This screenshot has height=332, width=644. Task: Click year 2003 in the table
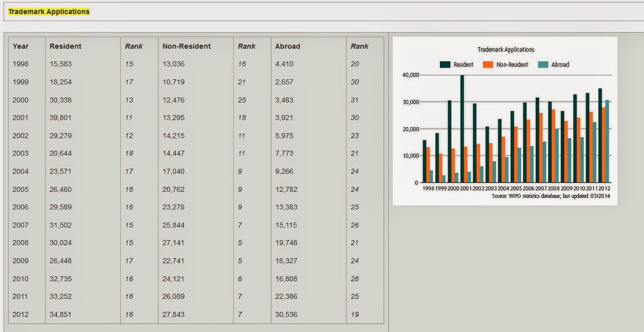point(21,153)
